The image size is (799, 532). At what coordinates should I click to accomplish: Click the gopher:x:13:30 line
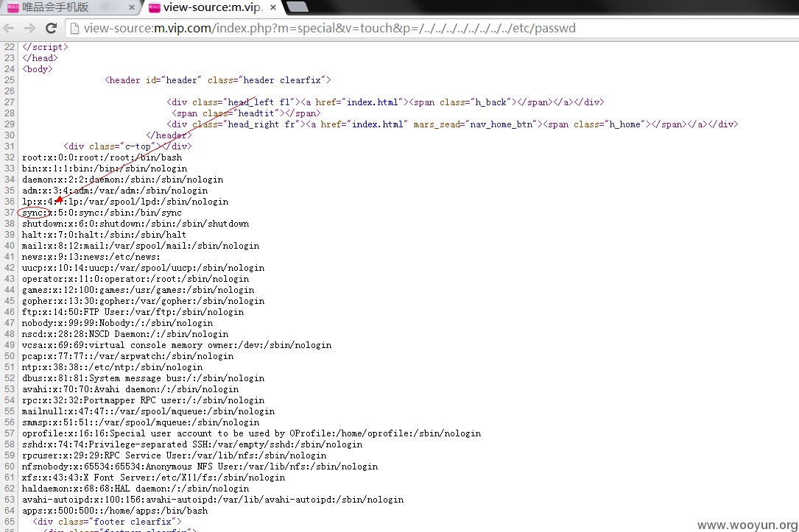pos(143,301)
